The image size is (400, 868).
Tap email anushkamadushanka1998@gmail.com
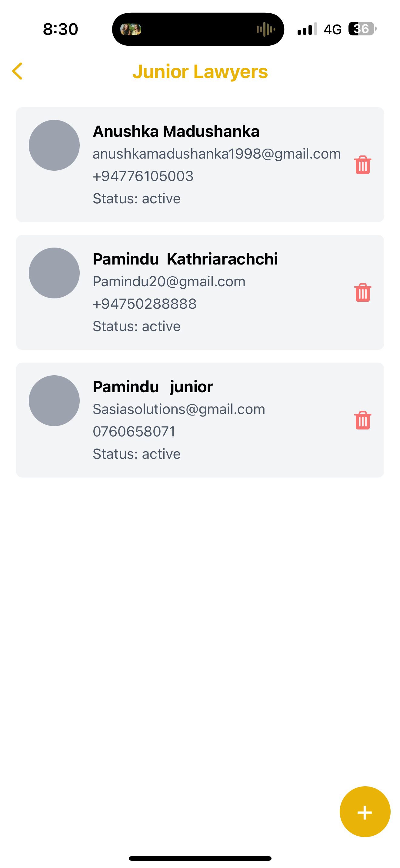tap(217, 154)
